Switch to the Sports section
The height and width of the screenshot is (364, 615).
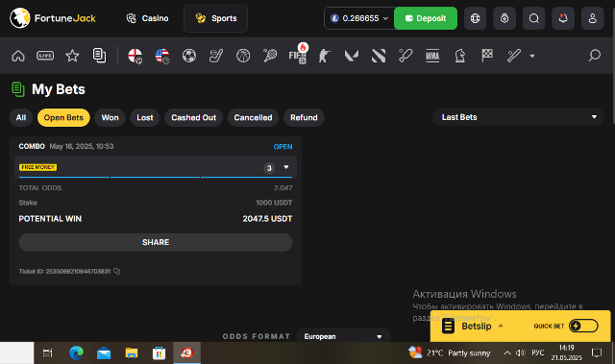coord(215,18)
